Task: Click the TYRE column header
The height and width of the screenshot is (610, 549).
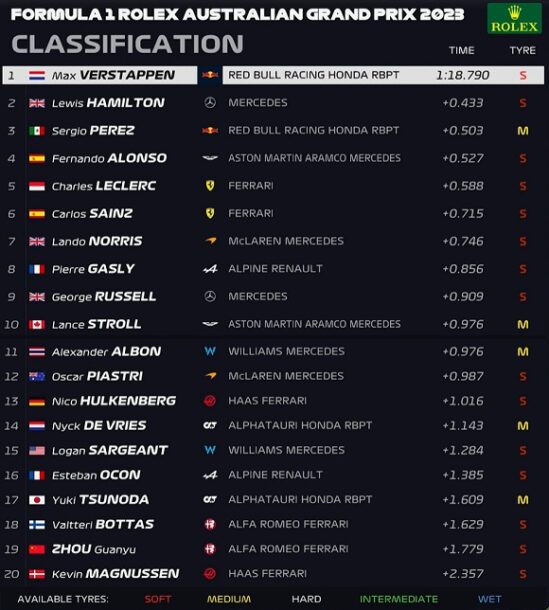Action: tap(523, 50)
